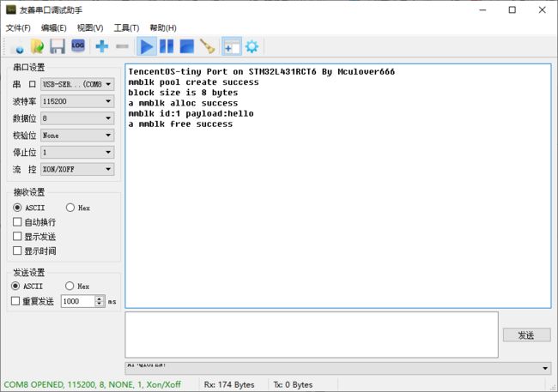Screen dimensions: 558x392
Task: Click the 'mmblk id:1 payload:hello' output line
Action: coord(191,114)
